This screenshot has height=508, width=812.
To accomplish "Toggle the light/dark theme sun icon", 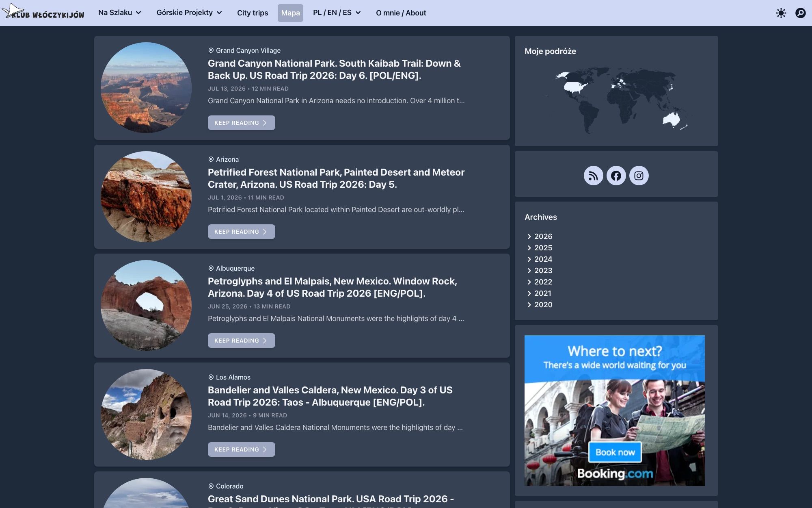I will coord(781,13).
